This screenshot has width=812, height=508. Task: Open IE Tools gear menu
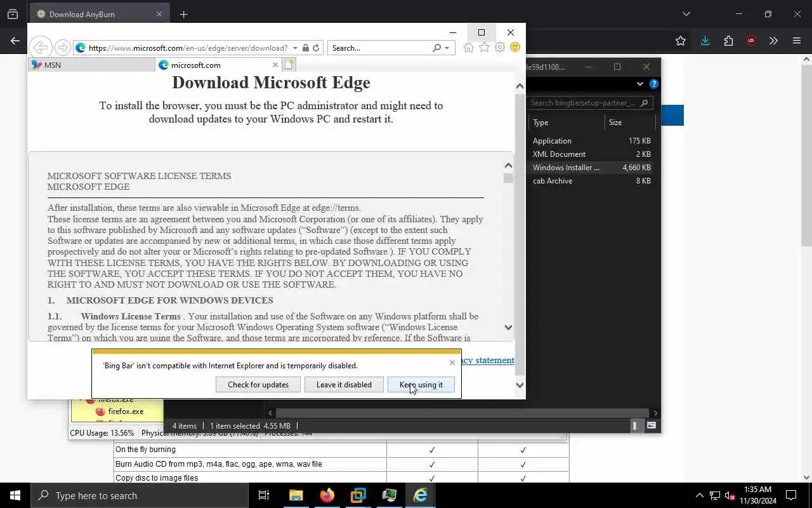pyautogui.click(x=500, y=48)
